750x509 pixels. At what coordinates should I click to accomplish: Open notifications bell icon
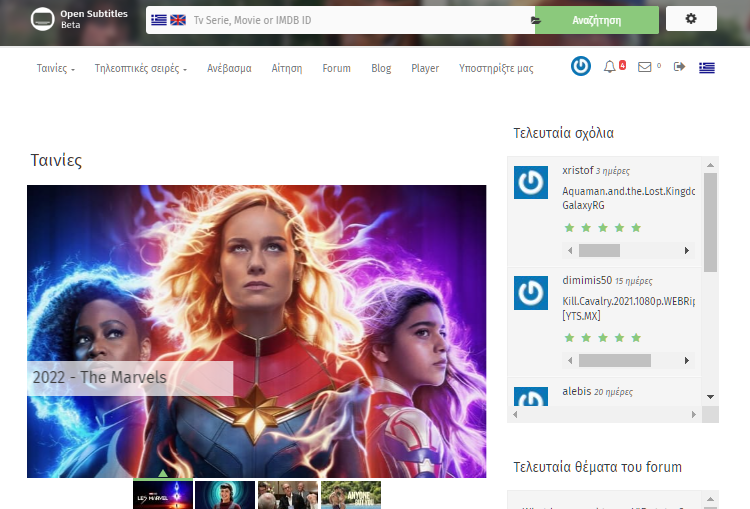pyautogui.click(x=609, y=67)
